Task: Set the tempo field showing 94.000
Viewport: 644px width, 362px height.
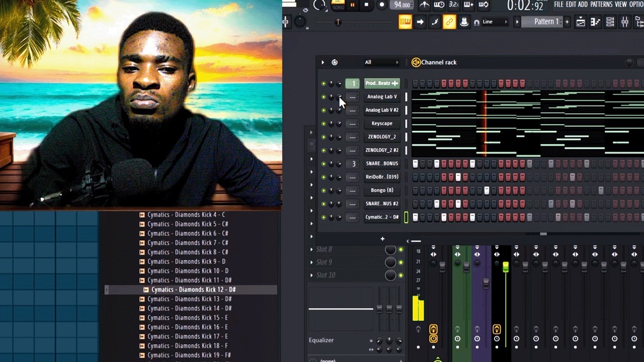Action: [x=402, y=5]
